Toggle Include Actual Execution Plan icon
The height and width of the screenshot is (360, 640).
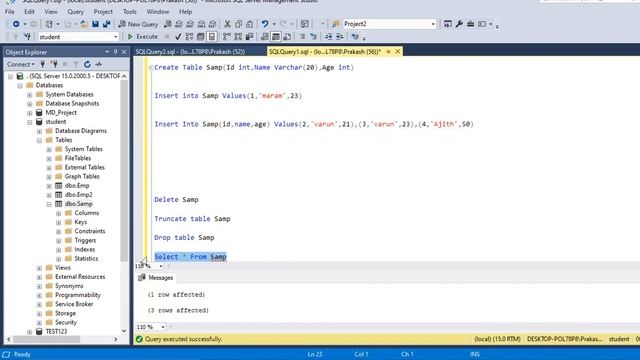click(x=227, y=37)
